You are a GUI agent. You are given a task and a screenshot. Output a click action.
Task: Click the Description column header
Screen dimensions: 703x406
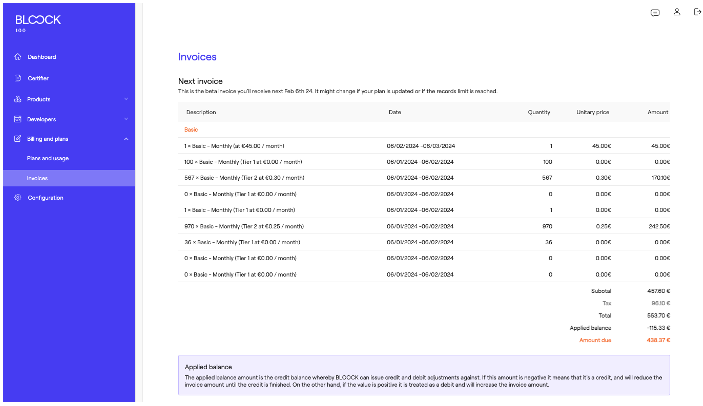(201, 111)
